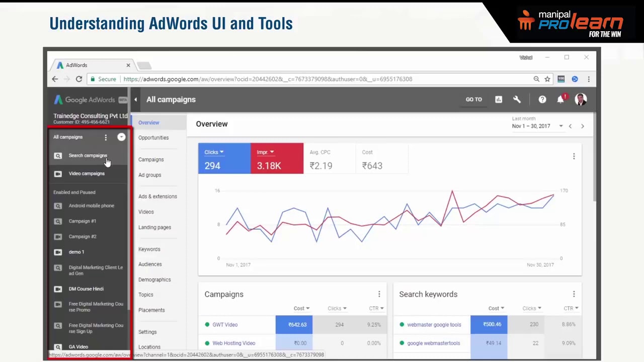
Task: Select Video campaigns in sidebar
Action: tap(87, 173)
